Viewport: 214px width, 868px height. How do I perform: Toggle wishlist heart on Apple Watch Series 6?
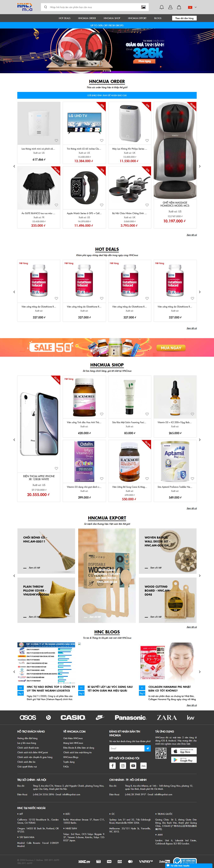click(102, 205)
